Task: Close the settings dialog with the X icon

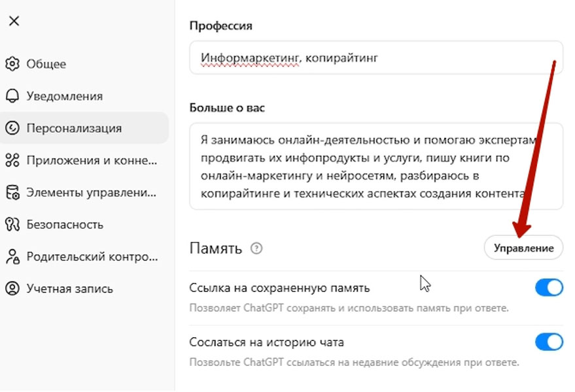Action: (14, 21)
